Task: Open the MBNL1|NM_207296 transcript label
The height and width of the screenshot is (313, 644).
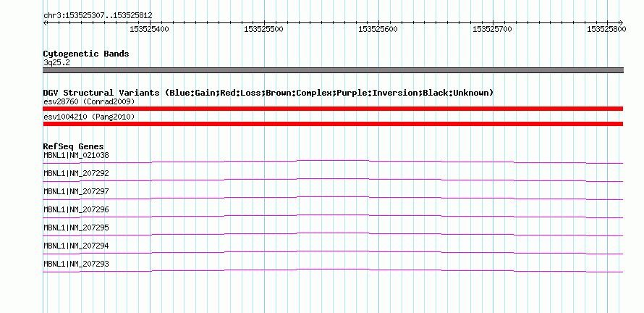Action: pos(76,210)
